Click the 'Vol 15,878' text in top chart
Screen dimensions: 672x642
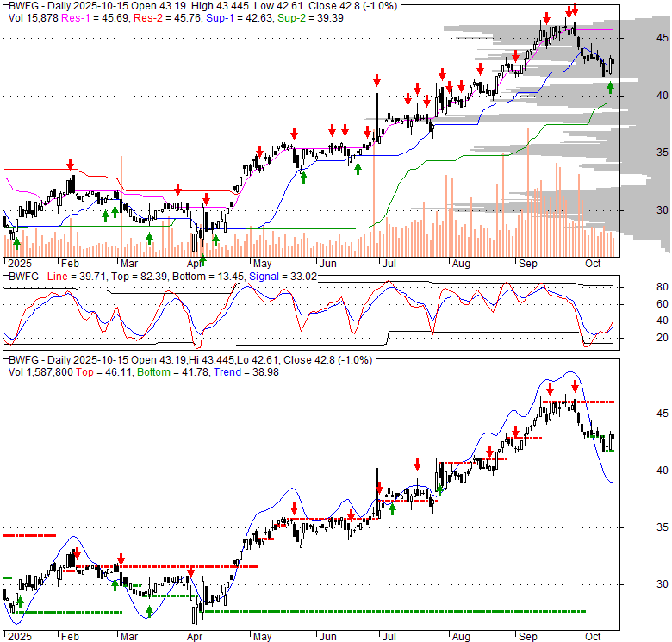coord(34,18)
